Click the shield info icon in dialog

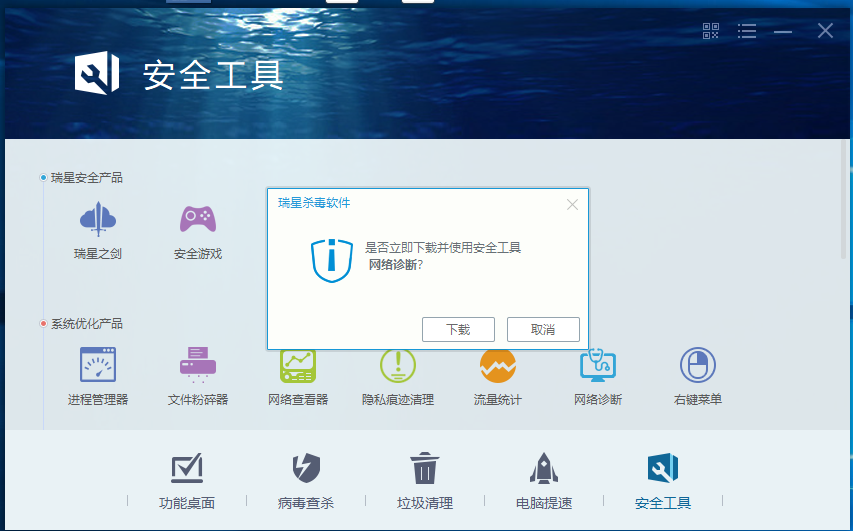pyautogui.click(x=332, y=261)
